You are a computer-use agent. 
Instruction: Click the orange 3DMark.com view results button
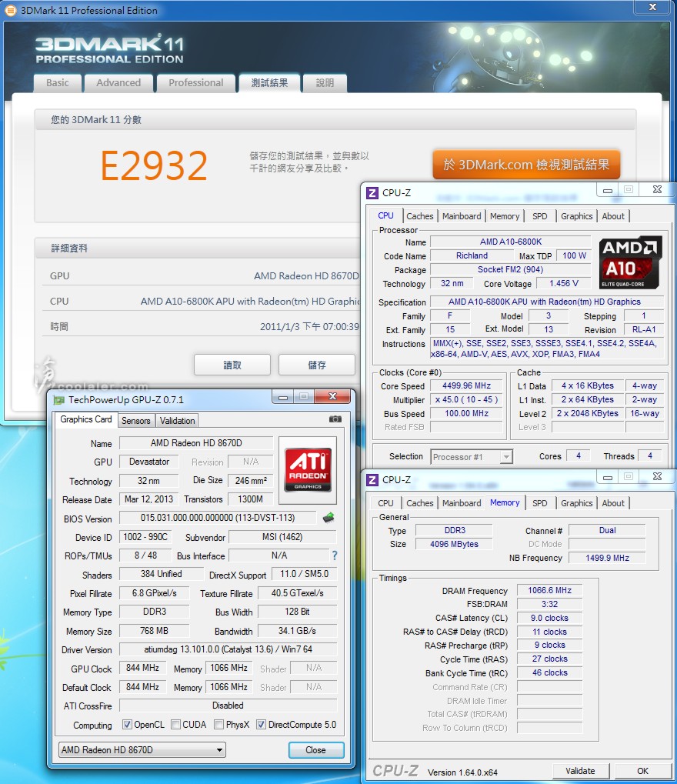point(526,165)
